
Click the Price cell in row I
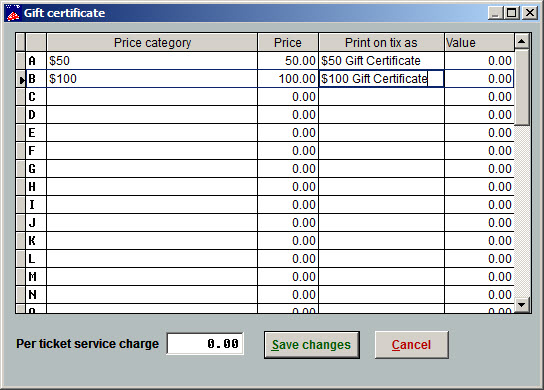coord(288,205)
